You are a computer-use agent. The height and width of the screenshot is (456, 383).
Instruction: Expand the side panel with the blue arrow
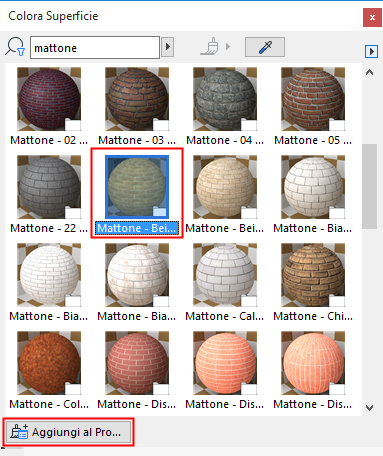[371, 51]
